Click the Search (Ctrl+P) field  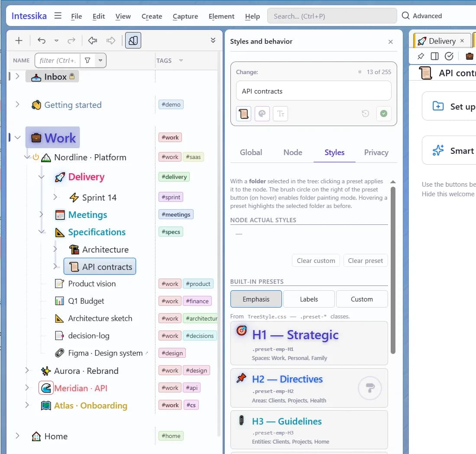(332, 16)
